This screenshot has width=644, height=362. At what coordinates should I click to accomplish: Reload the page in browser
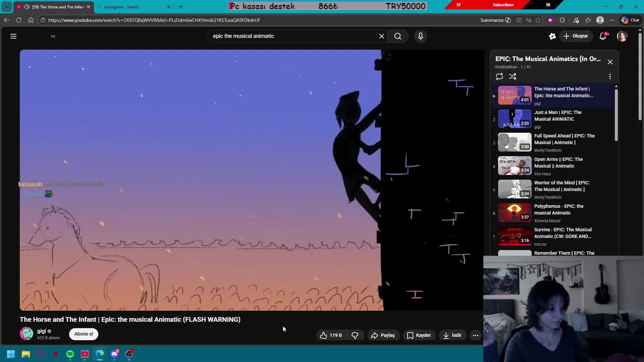coord(19,20)
